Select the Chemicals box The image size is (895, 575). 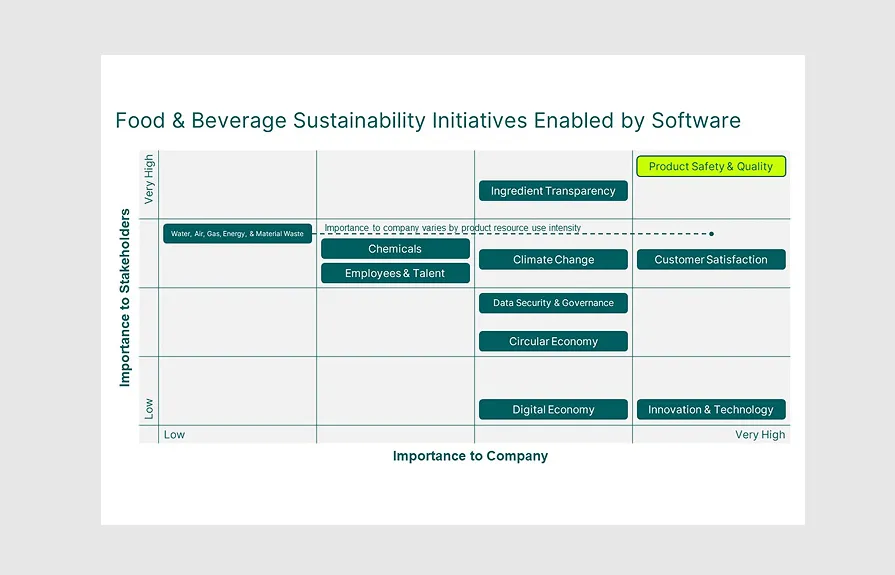(395, 249)
